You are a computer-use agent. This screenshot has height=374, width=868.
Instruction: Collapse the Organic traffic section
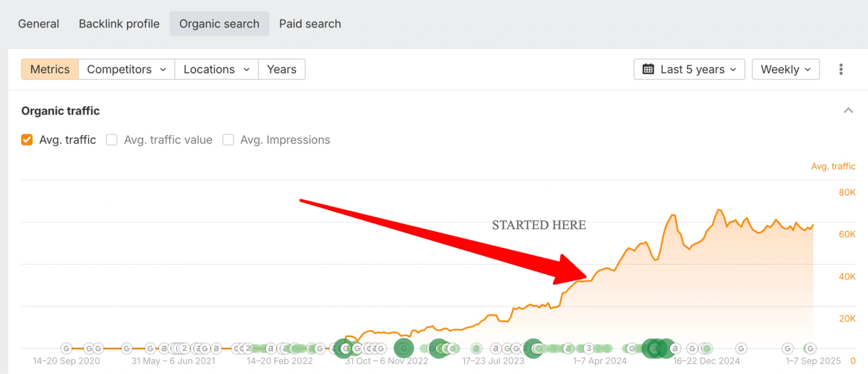pyautogui.click(x=848, y=111)
